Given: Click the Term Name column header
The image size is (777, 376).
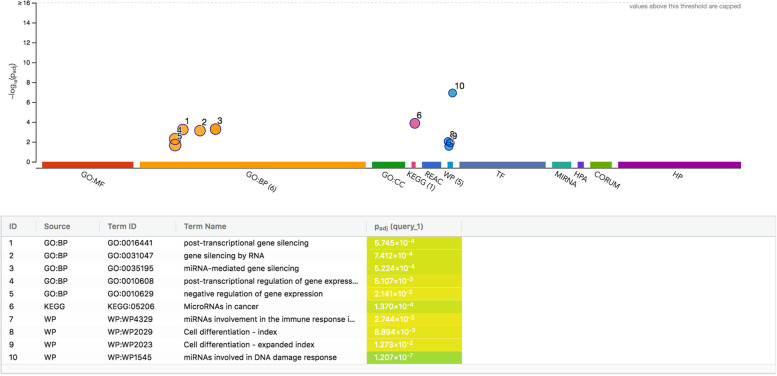Looking at the screenshot, I should point(205,226).
